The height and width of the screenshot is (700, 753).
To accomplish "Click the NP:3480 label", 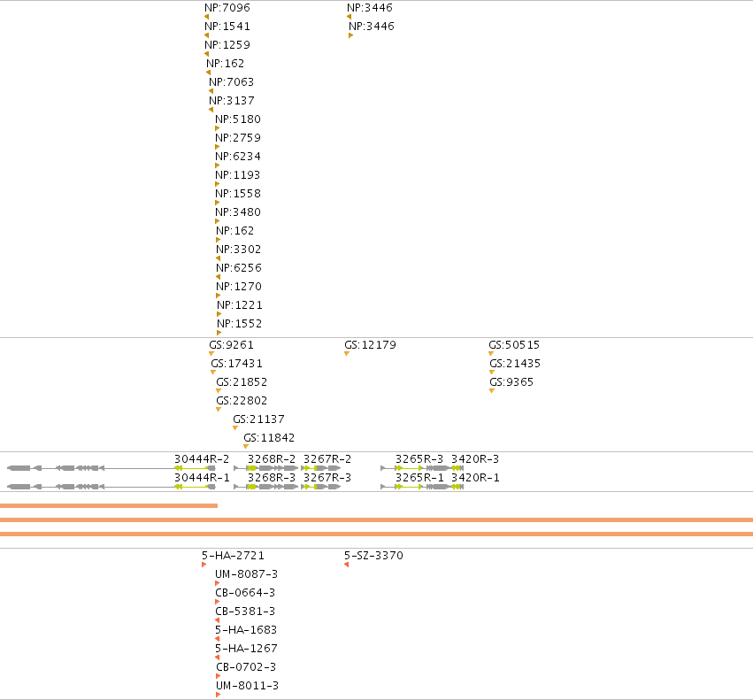I will (x=238, y=212).
